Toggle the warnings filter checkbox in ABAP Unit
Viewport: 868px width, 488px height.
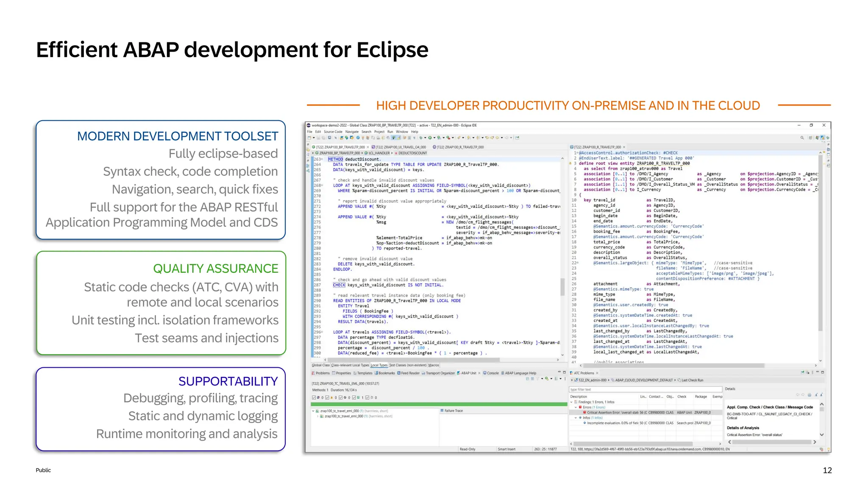point(328,398)
